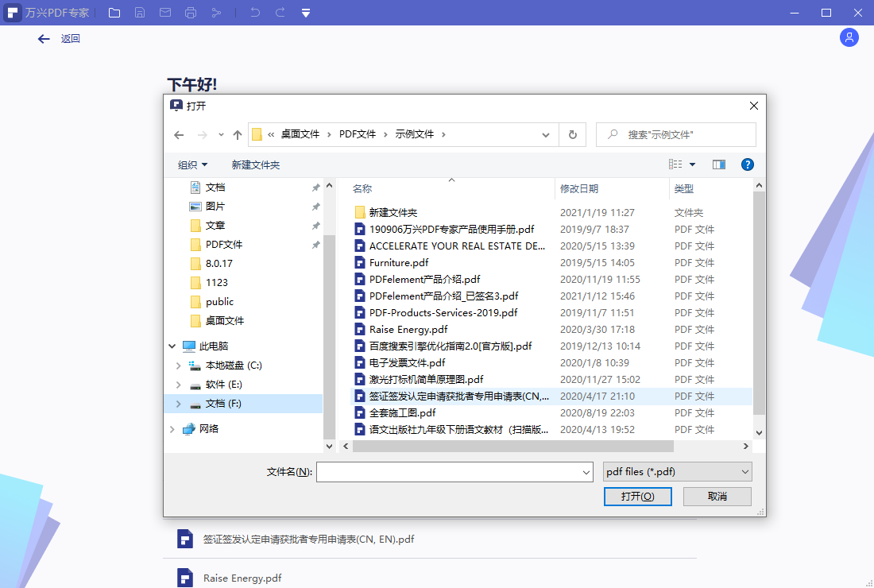Refresh the folder listing
This screenshot has width=874, height=588.
[x=572, y=135]
